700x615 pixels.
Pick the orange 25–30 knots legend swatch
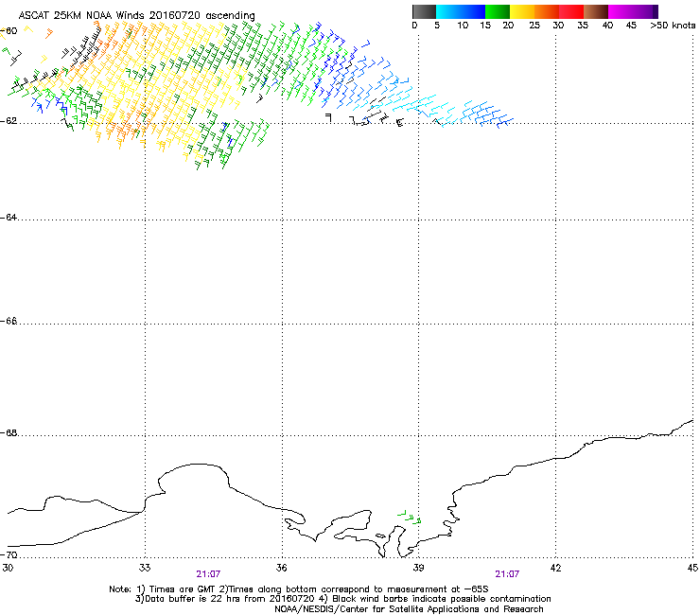click(547, 11)
